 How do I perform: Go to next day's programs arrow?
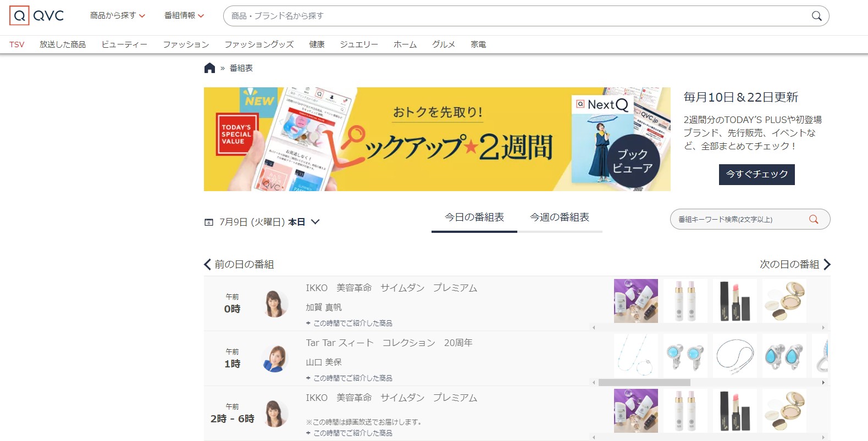827,264
